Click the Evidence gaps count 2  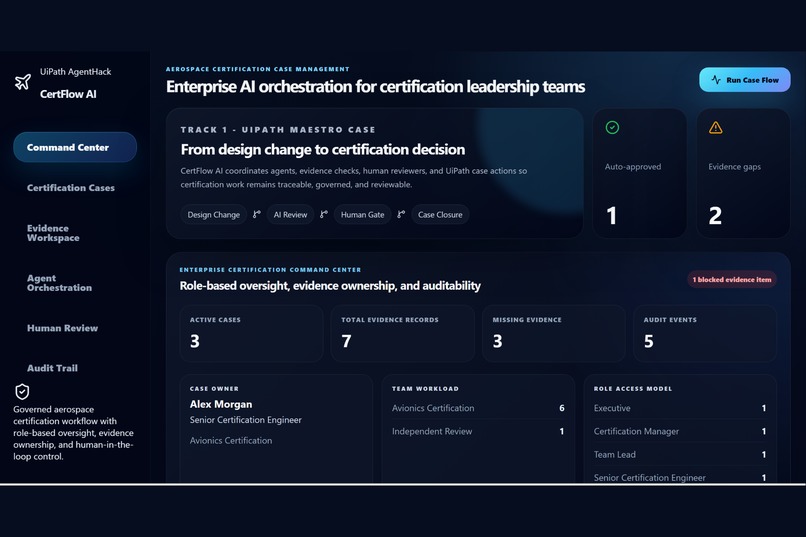(x=715, y=215)
